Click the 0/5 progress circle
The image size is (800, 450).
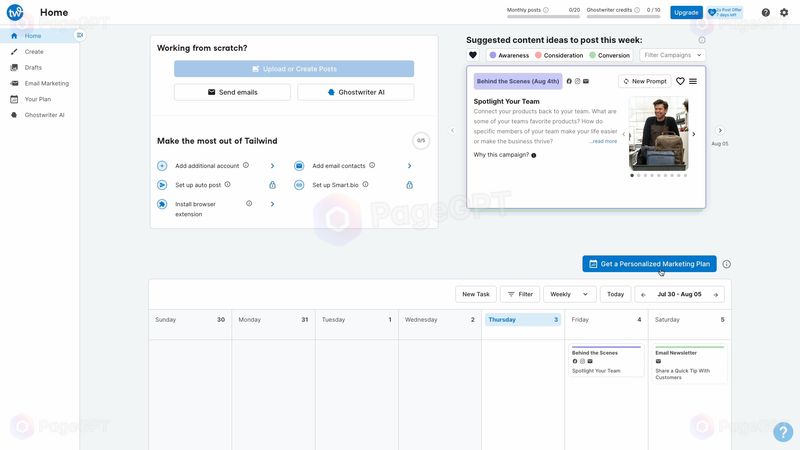[x=421, y=140]
